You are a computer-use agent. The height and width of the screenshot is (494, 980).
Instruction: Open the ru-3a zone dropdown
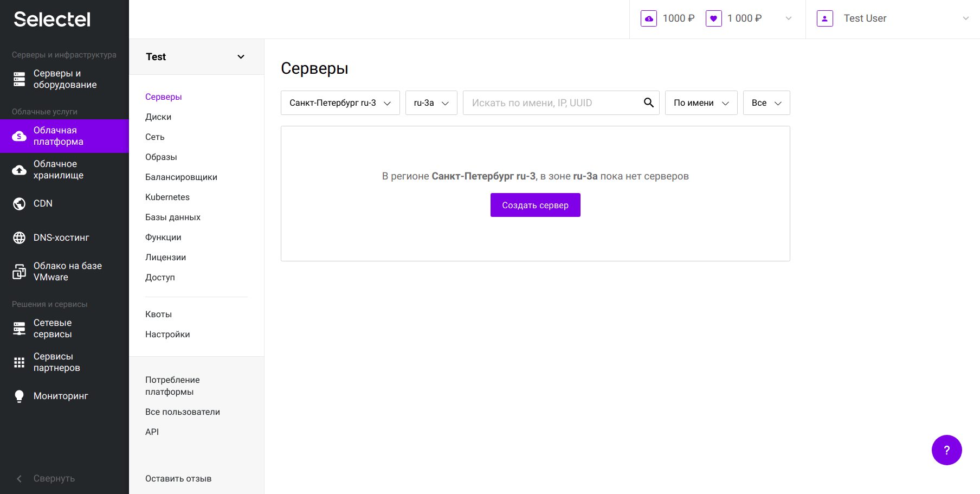click(x=431, y=103)
